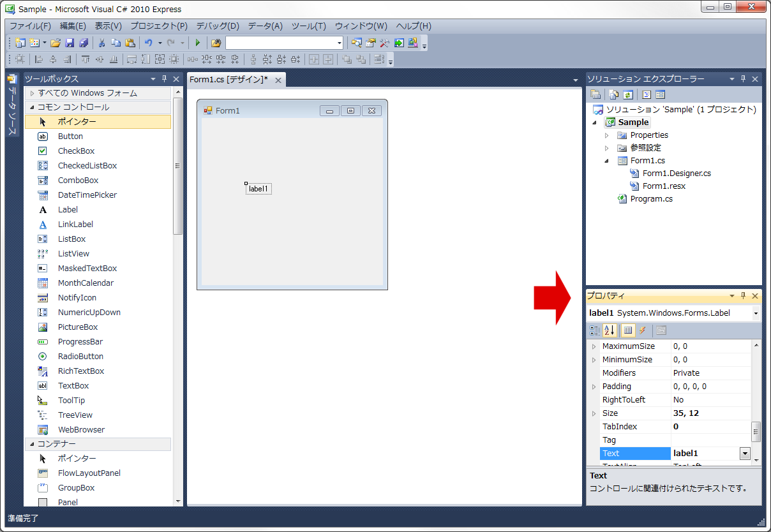Open the プロジェクト(P) menu

(159, 26)
